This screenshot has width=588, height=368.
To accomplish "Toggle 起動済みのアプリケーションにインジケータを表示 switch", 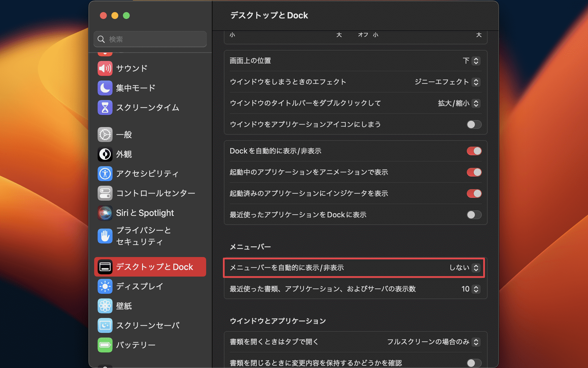I will point(474,193).
